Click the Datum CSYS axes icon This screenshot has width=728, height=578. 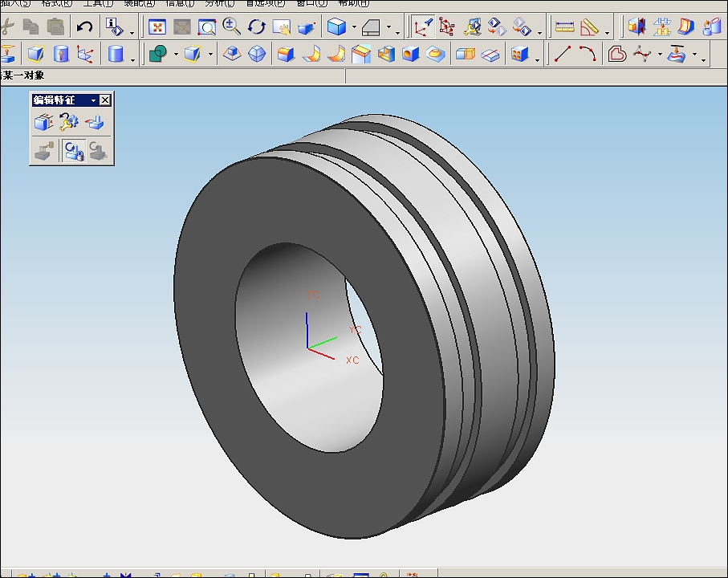coord(85,54)
